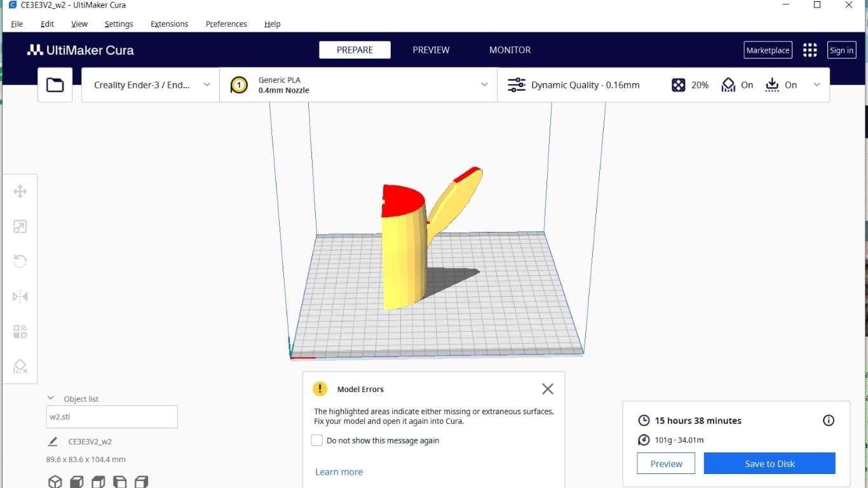Open the Marketplace

[768, 50]
